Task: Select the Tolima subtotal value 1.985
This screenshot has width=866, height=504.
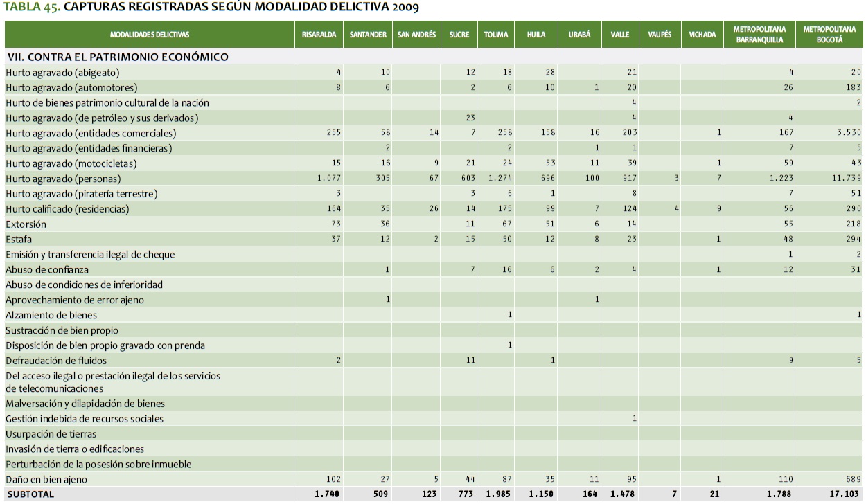Action: [x=498, y=494]
